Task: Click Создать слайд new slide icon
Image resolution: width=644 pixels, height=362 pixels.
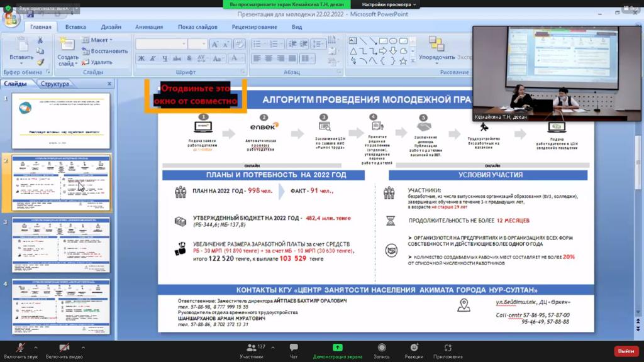Action: pos(67,46)
